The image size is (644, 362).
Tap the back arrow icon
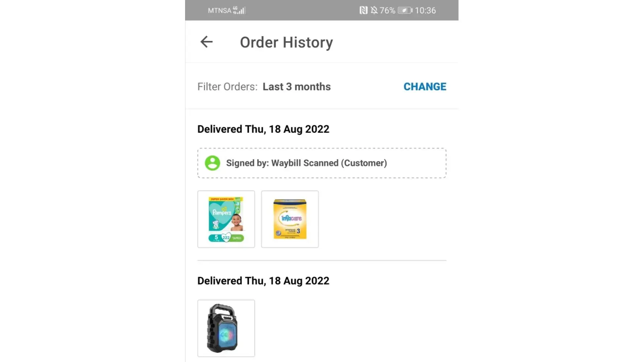tap(206, 42)
